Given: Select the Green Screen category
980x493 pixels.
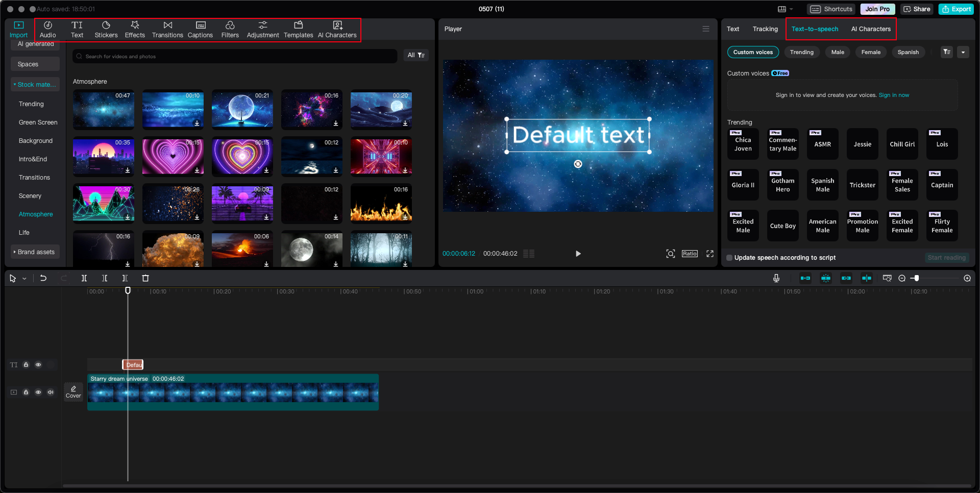Looking at the screenshot, I should tap(38, 122).
